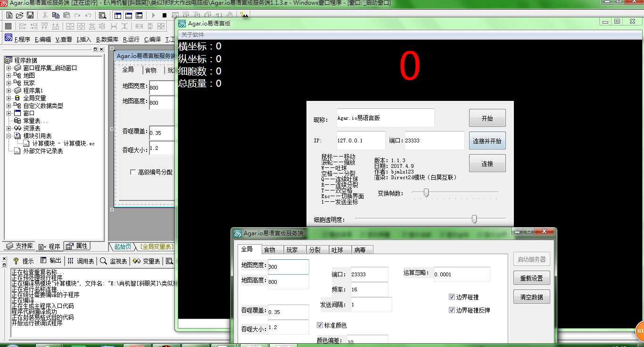This screenshot has width=644, height=347.
Task: Open the 监视表 tab
Action: 113,261
